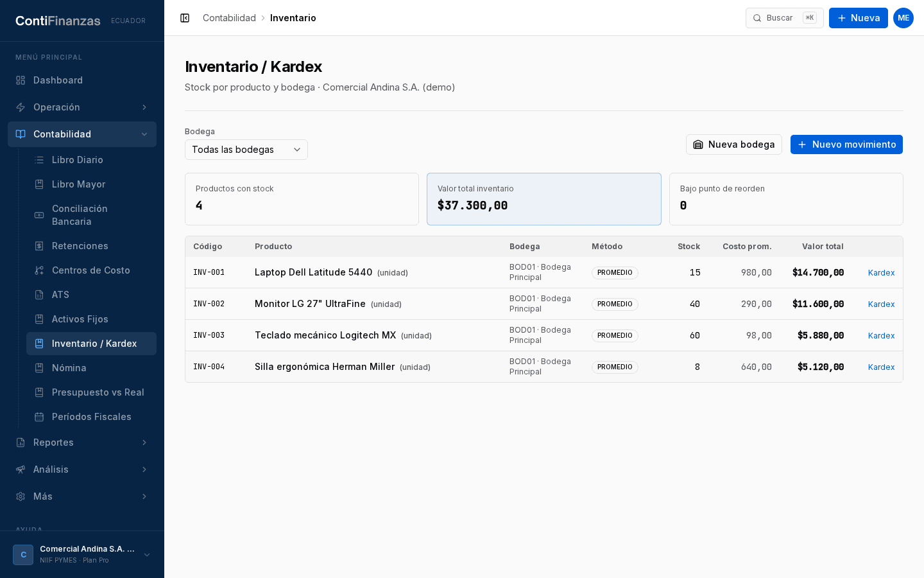Toggle the sidebar panel icon
Screen dimensions: 924x578
click(185, 18)
